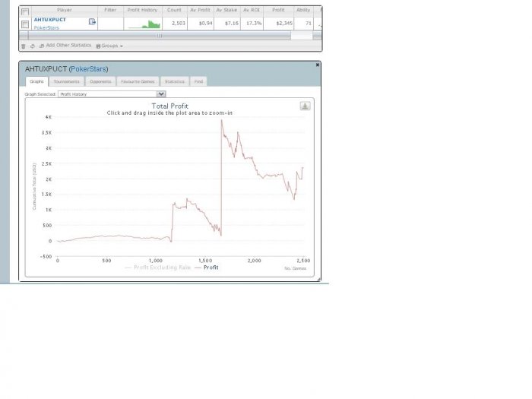Toggle the Profit series legend item
Screen dimensions: 532x399
tap(207, 268)
